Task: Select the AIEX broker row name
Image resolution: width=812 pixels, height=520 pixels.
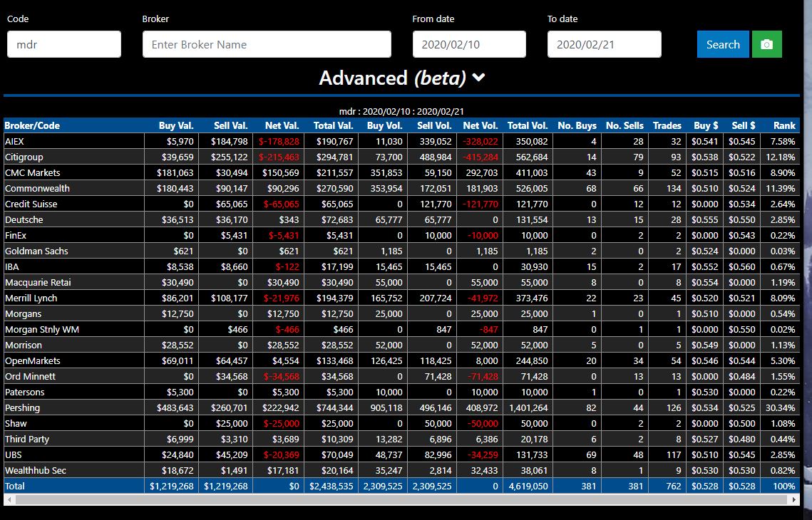Action: click(x=14, y=141)
